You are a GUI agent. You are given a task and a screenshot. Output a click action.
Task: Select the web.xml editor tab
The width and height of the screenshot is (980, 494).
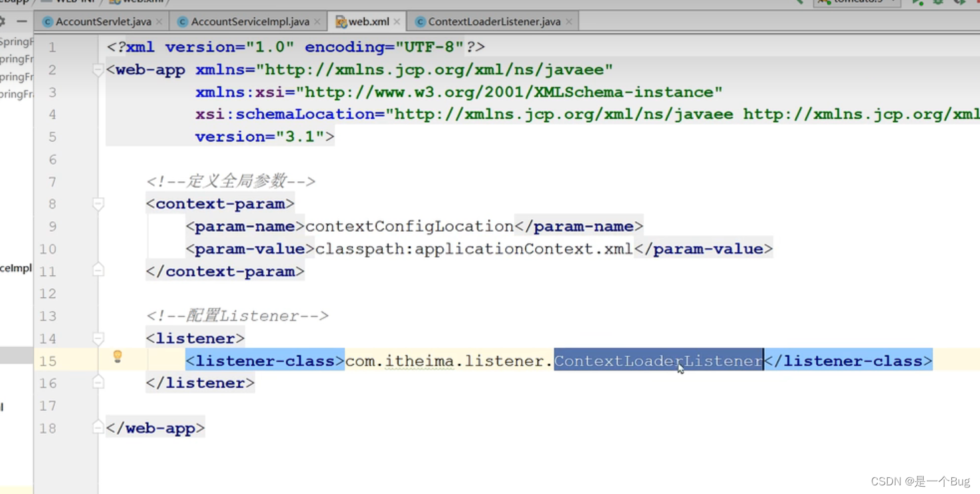(369, 22)
